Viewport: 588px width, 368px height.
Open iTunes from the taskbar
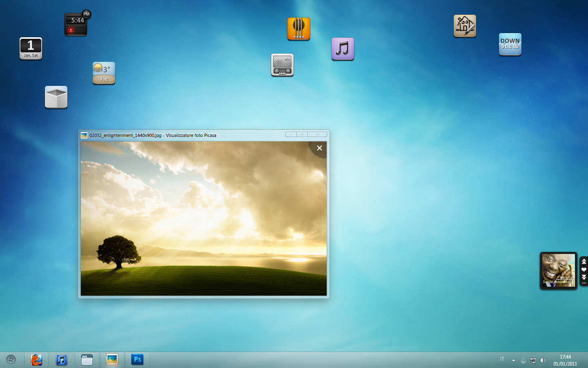(x=62, y=360)
